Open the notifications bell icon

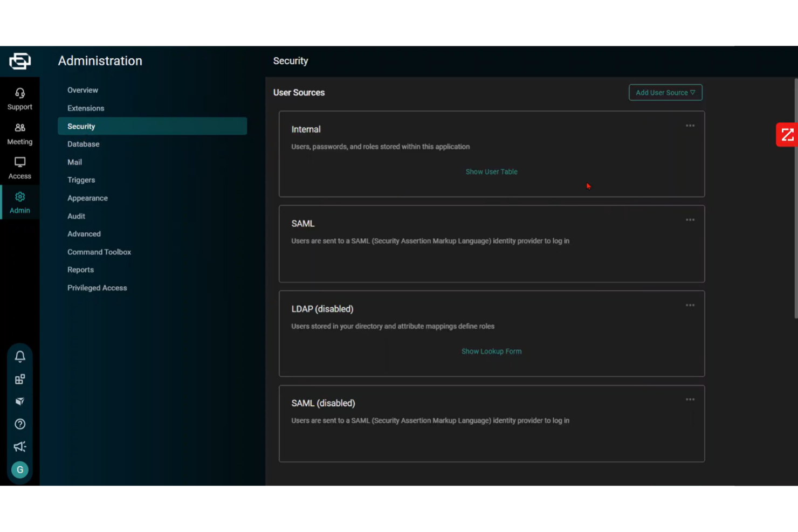point(20,356)
